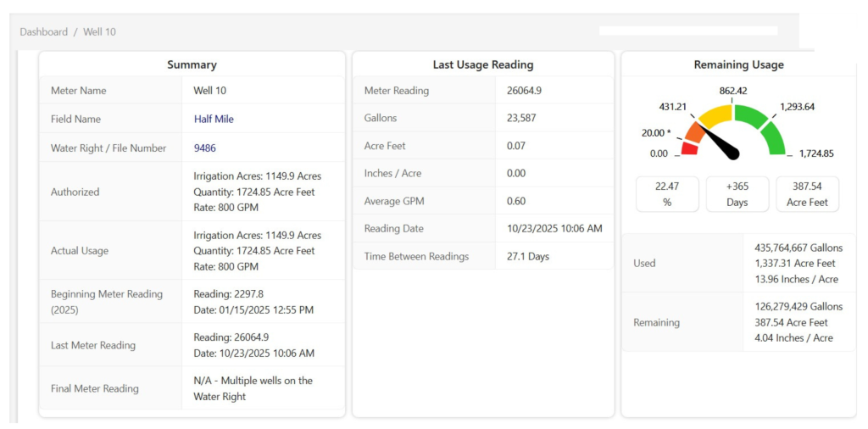
Task: Click the Time Between Readings row label
Action: (x=416, y=256)
